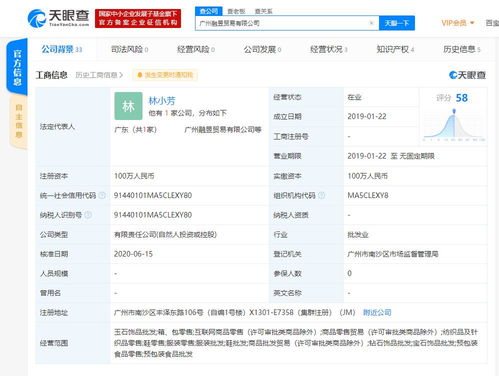
Task: Open the 历史信息 tab
Action: (x=462, y=49)
